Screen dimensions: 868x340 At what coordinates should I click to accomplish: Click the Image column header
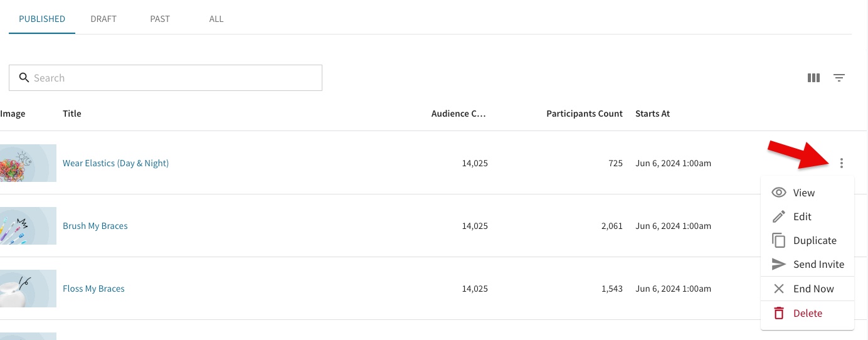[13, 114]
